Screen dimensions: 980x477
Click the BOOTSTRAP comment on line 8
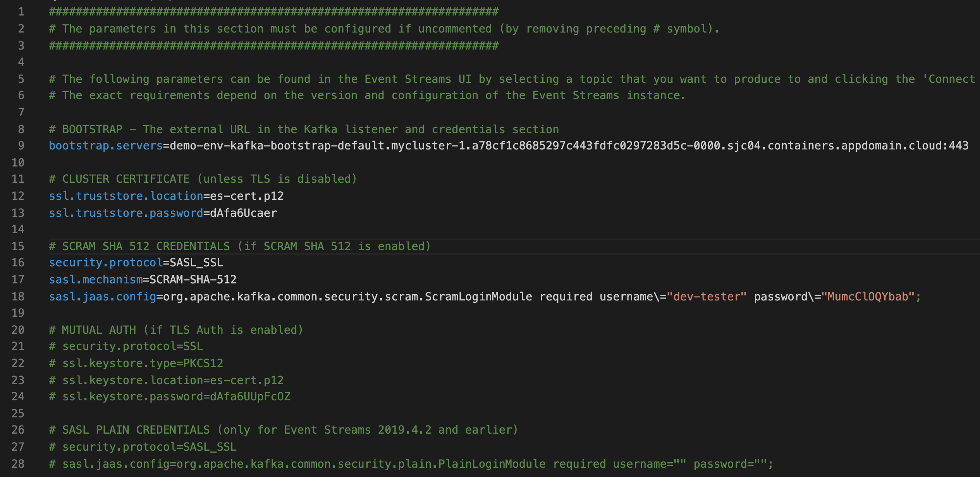[x=304, y=130]
